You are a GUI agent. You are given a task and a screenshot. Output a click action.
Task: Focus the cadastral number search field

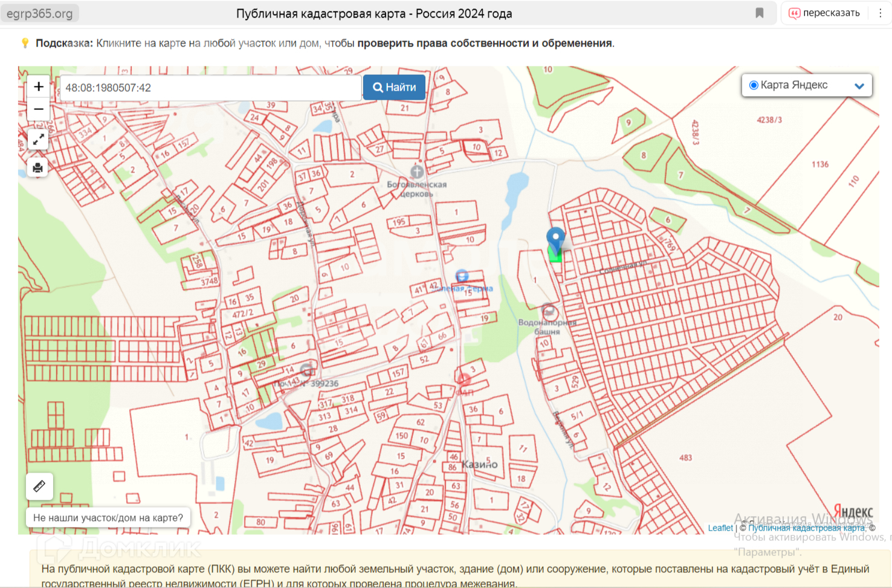(210, 88)
